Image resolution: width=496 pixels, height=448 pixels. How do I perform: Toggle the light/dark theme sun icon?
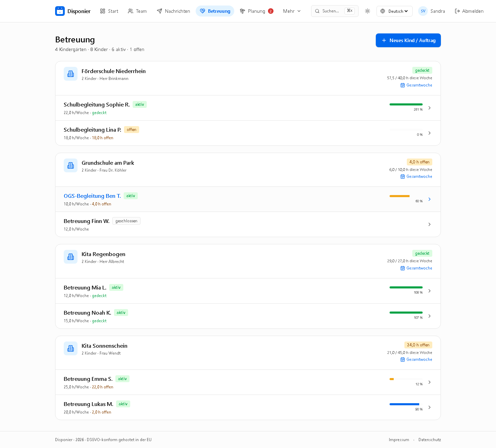[x=368, y=11]
